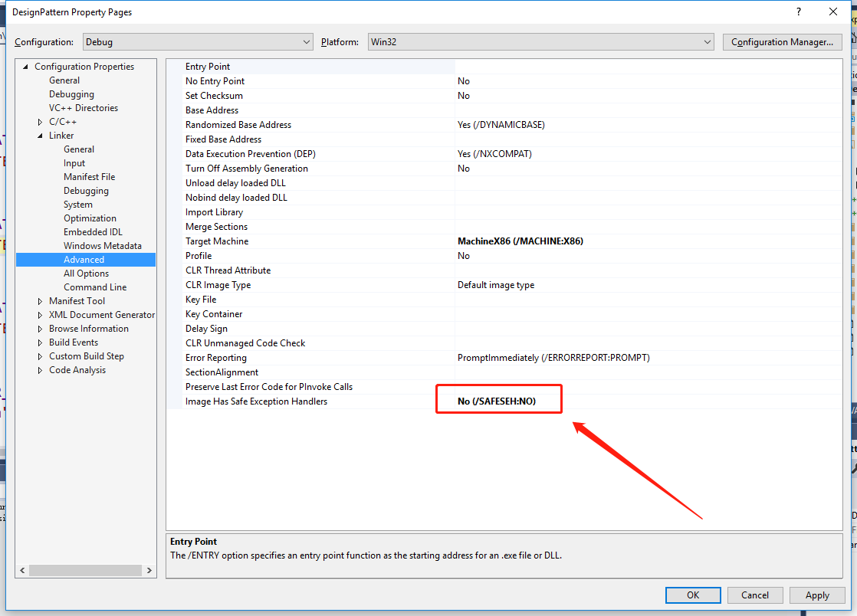Screen dimensions: 857x616
Task: Click the tree view horizontal scrollbar right arrow
Action: tap(149, 570)
